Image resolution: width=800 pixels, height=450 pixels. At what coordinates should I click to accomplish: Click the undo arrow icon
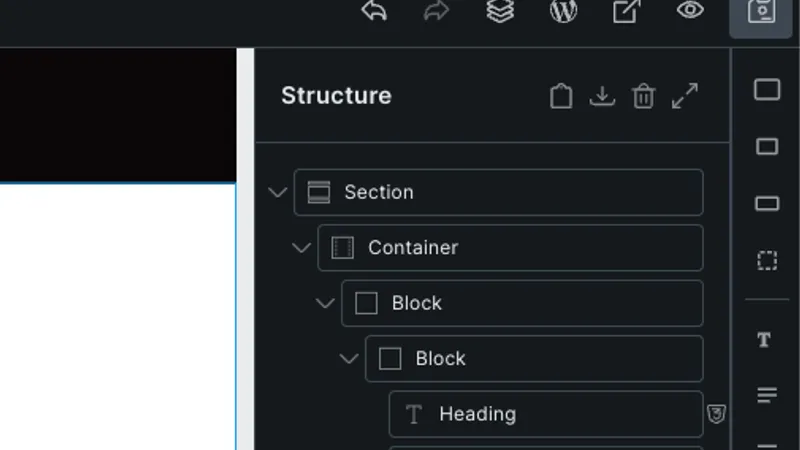point(374,10)
